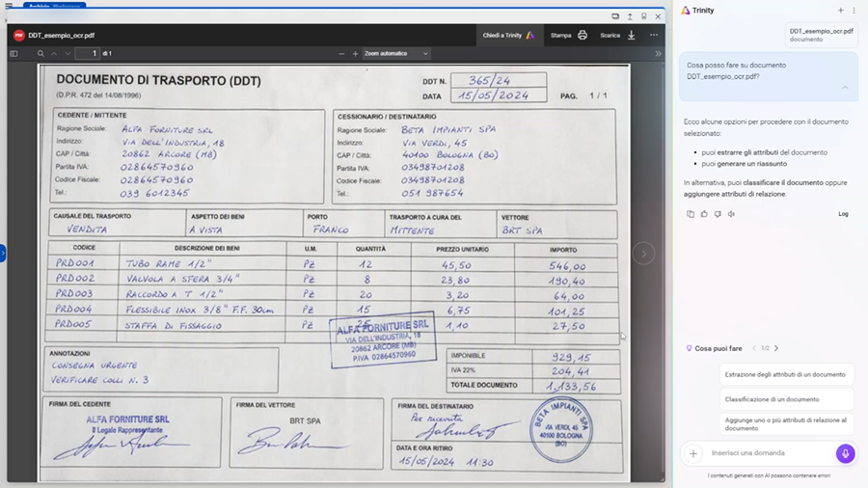Give thumbs down to the response
Screen dimensions: 868x488
point(718,214)
